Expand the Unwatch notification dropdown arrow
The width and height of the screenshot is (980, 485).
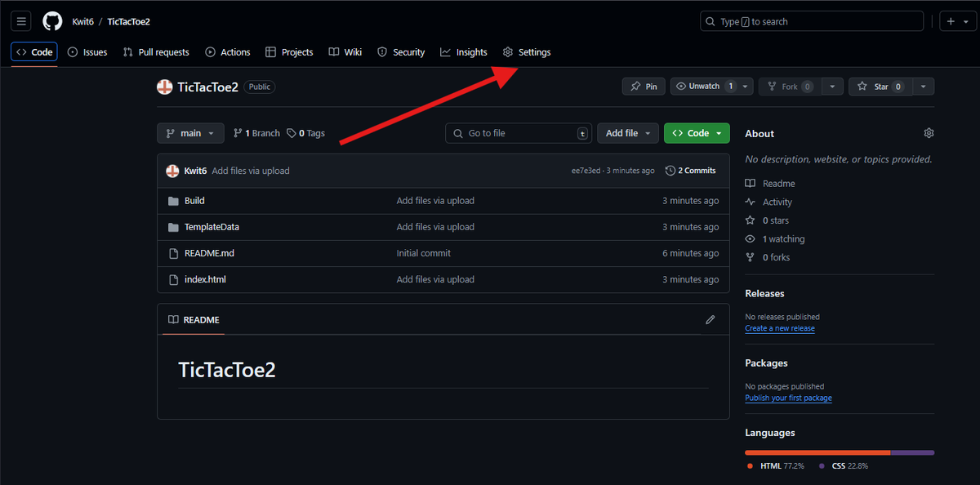[x=746, y=87]
